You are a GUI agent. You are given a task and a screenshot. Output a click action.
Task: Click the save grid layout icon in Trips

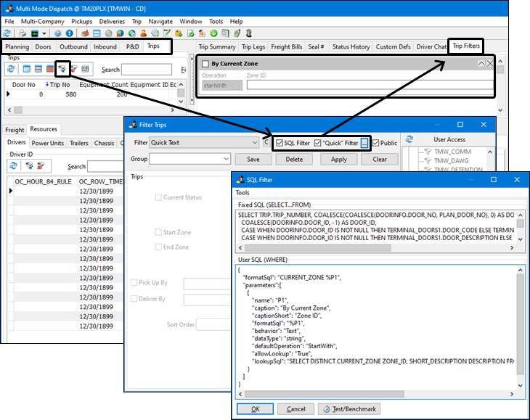pyautogui.click(x=85, y=69)
